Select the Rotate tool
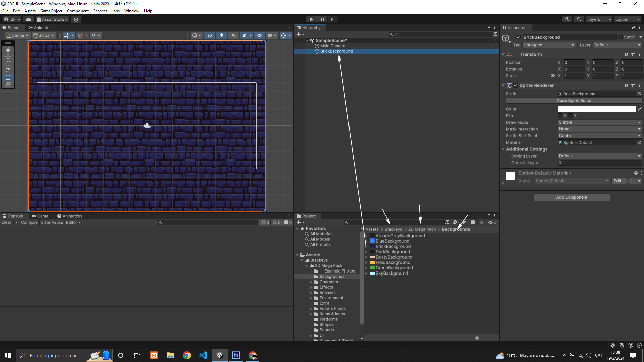 (x=8, y=64)
